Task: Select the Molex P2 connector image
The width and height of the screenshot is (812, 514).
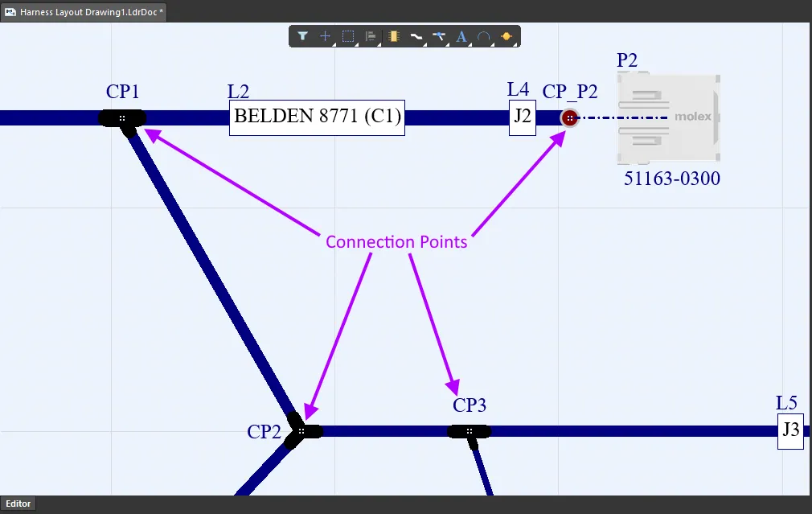Action: pos(667,118)
